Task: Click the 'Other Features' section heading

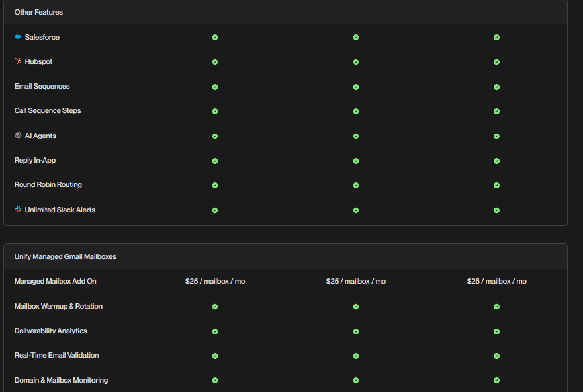Action: coord(38,13)
